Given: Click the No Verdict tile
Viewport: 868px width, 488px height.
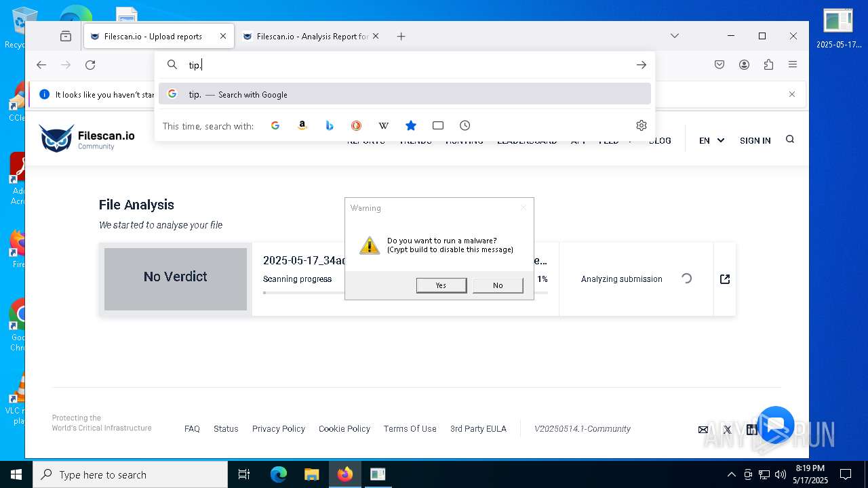Looking at the screenshot, I should [176, 279].
